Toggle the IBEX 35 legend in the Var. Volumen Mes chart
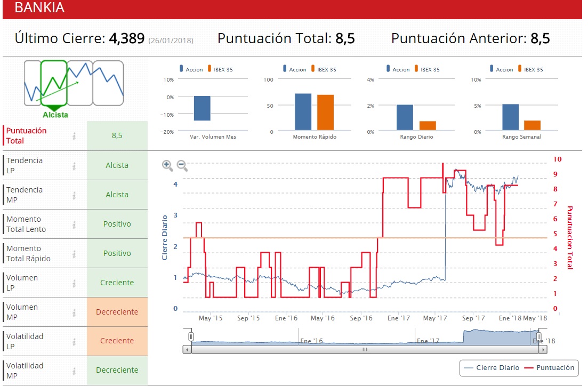This screenshot has width=588, height=386. click(x=220, y=69)
